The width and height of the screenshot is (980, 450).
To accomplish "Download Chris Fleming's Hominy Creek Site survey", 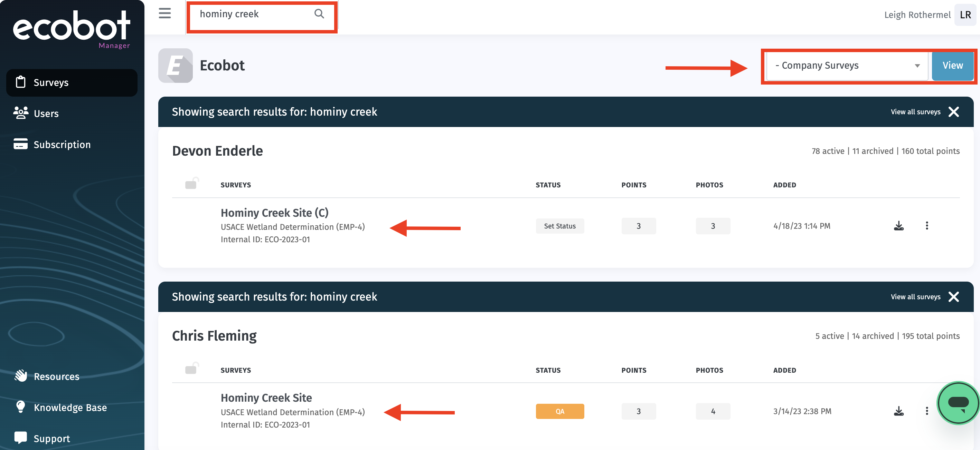I will pyautogui.click(x=898, y=411).
